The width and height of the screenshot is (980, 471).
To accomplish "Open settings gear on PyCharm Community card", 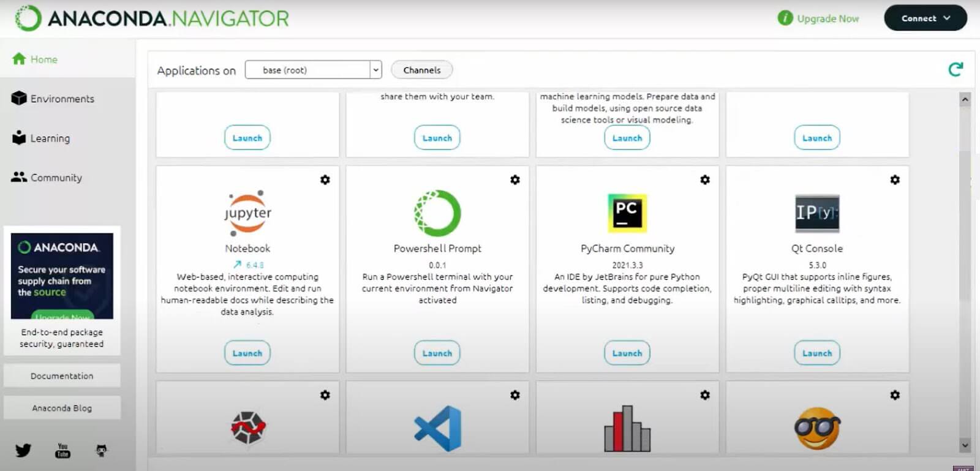I will (705, 179).
